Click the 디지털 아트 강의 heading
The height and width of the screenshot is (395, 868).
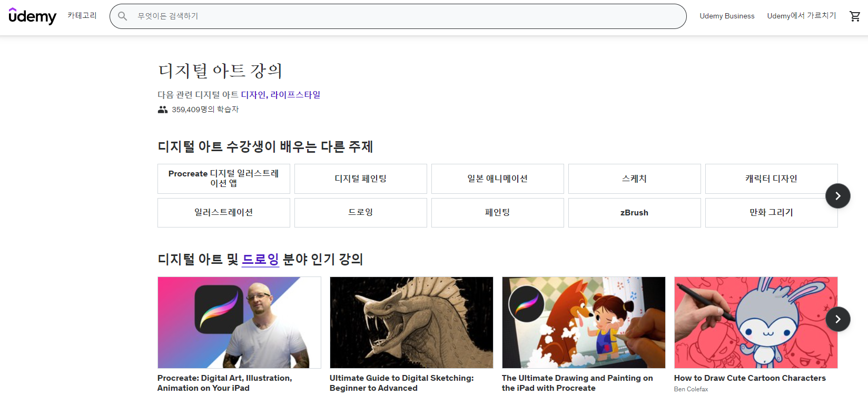pyautogui.click(x=220, y=71)
